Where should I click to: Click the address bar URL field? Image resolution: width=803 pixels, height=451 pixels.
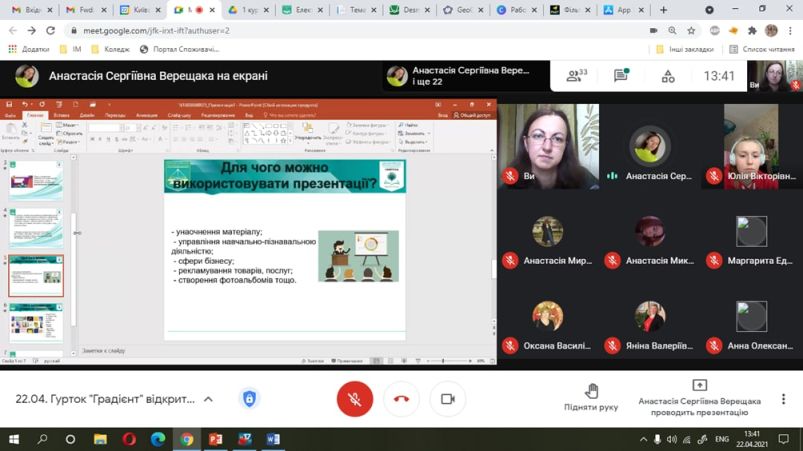pyautogui.click(x=358, y=31)
